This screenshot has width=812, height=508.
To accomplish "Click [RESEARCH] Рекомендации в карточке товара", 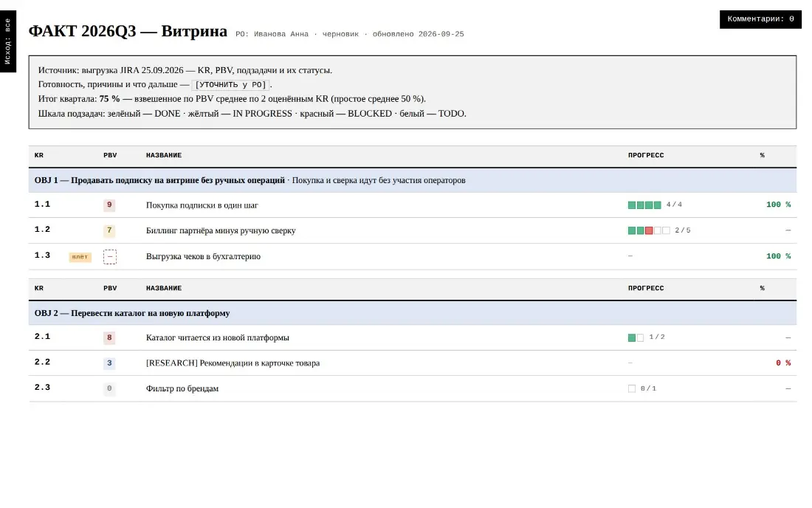I will click(x=233, y=363).
